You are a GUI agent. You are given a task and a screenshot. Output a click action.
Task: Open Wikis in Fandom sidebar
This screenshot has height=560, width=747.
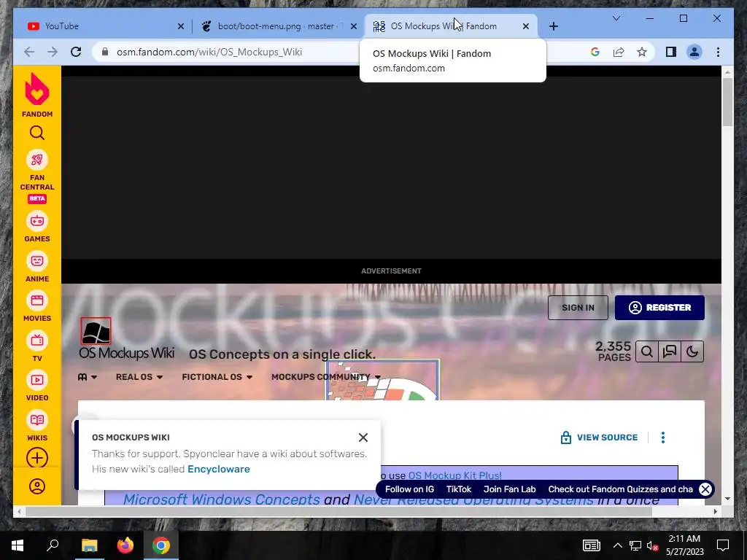(x=37, y=426)
